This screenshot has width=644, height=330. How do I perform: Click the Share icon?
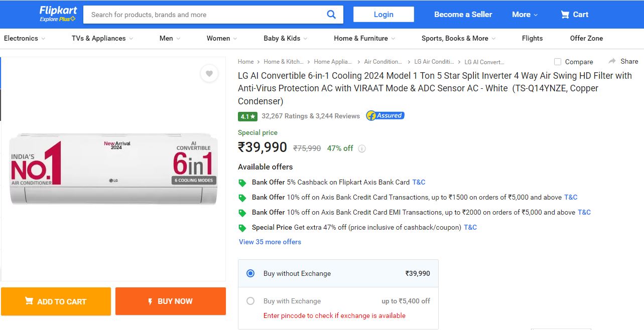pyautogui.click(x=623, y=61)
